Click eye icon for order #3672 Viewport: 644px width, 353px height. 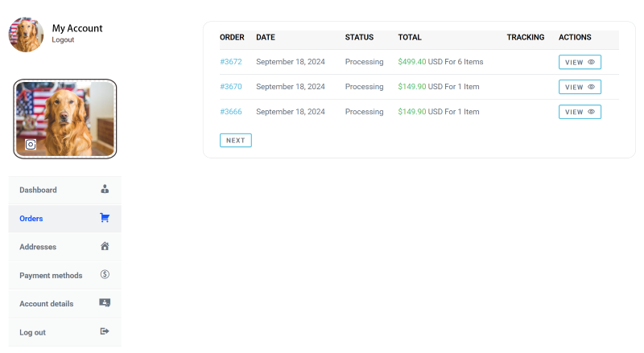click(591, 62)
